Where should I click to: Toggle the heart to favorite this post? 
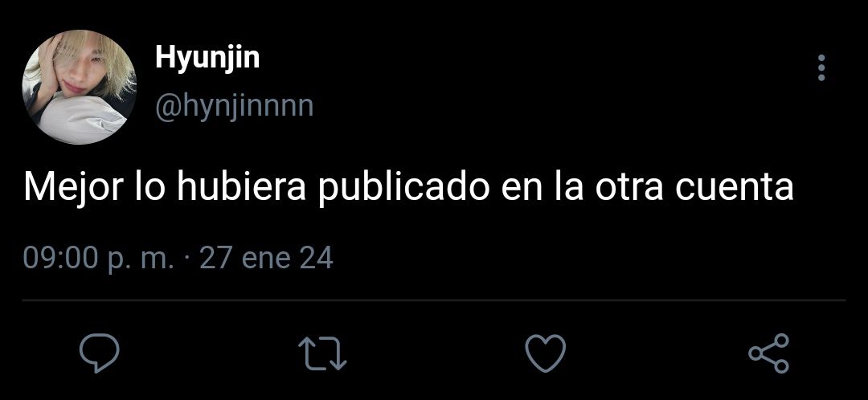[545, 353]
